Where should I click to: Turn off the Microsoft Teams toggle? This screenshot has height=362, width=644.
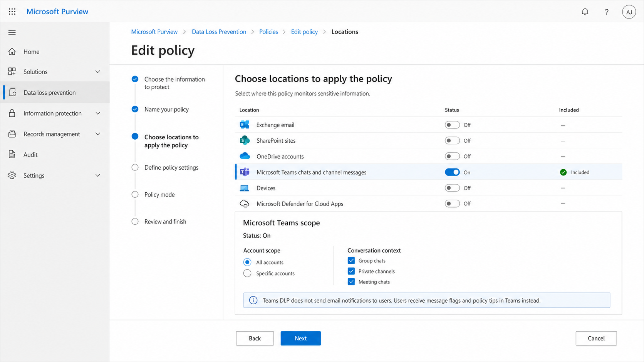tap(452, 172)
